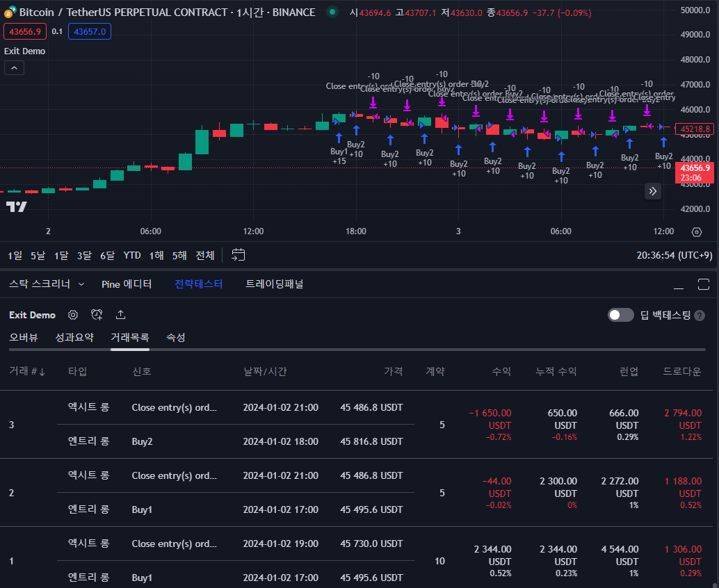Select the 속성 sub-tab
This screenshot has width=719, height=588.
coord(176,338)
